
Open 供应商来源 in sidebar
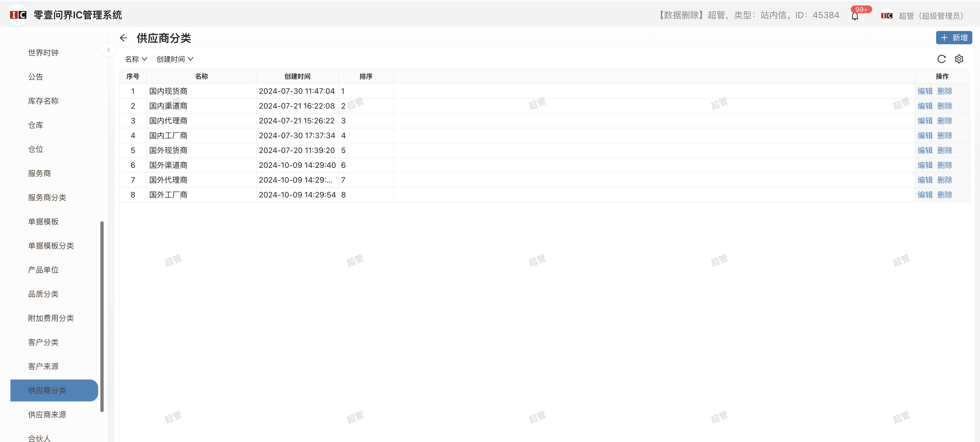click(x=47, y=415)
